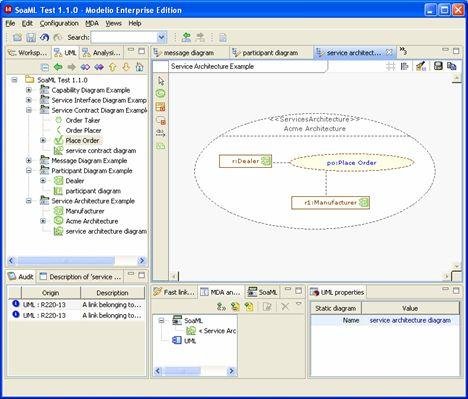Image resolution: width=468 pixels, height=399 pixels.
Task: Select the po:Place Order ellipse
Action: point(352,163)
